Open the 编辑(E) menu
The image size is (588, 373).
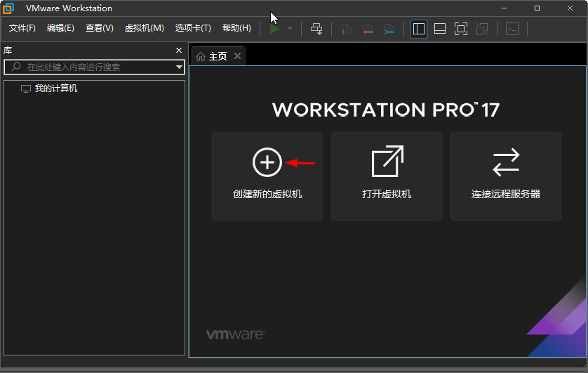[x=60, y=28]
